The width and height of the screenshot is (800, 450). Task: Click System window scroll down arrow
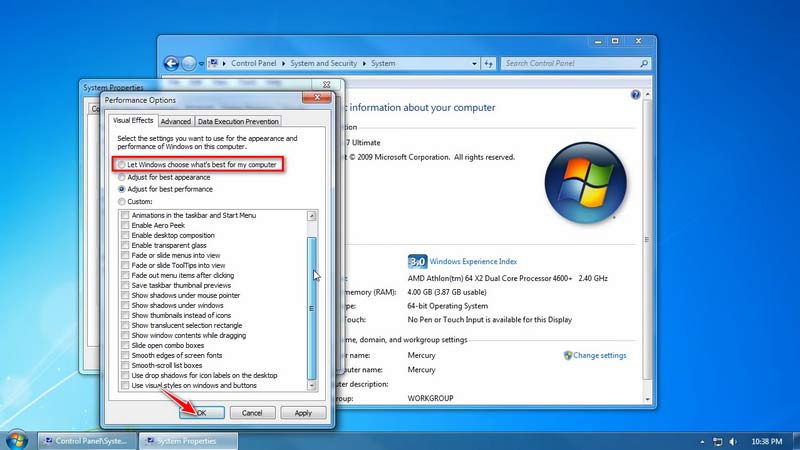click(x=647, y=399)
